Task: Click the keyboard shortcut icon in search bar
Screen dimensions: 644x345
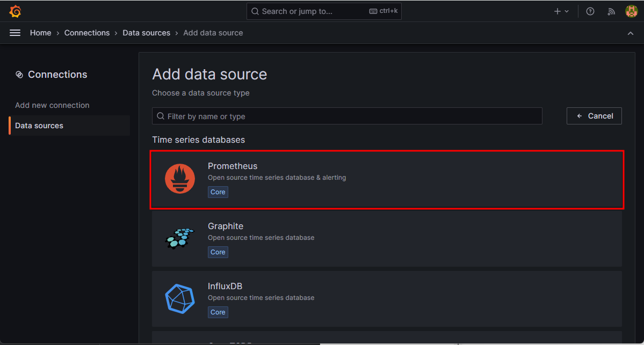Action: (x=373, y=11)
